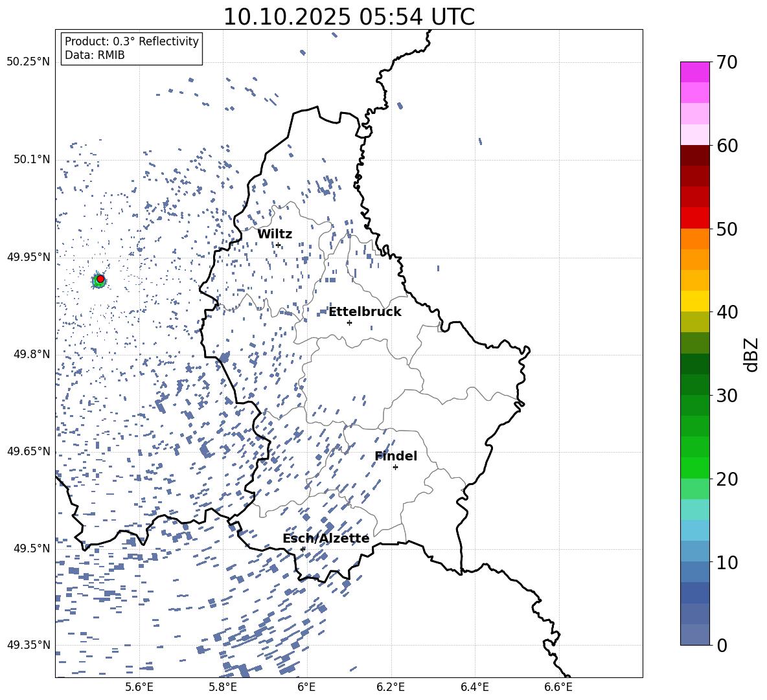The height and width of the screenshot is (700, 767).
Task: Click the Wiltz station cross marker
Action: (x=279, y=245)
